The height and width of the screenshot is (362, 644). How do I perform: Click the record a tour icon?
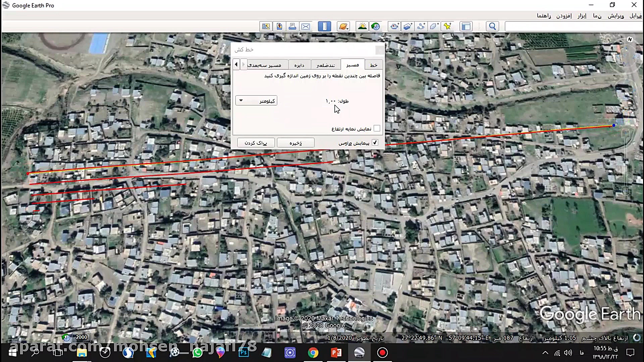click(394, 26)
